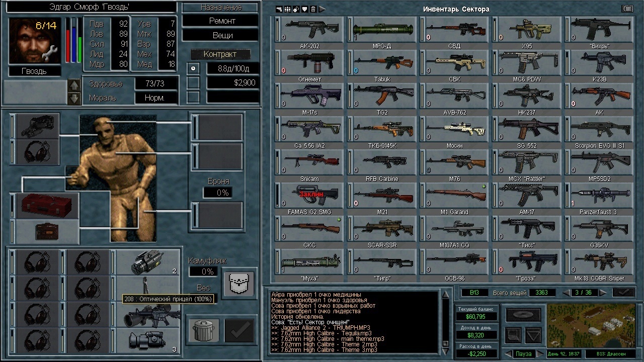Screen dimensions: 644x362
Task: Open the Вещи items field
Action: (221, 36)
